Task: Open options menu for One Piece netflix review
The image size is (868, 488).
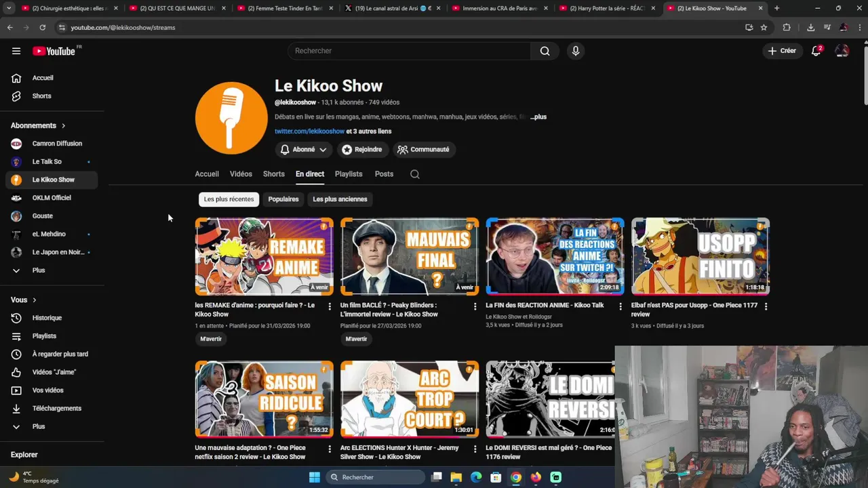Action: point(330,449)
